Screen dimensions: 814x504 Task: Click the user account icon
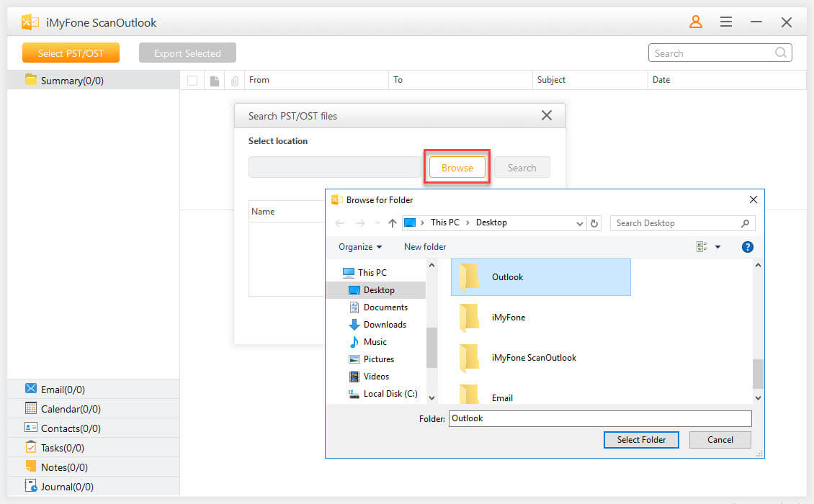coord(695,22)
